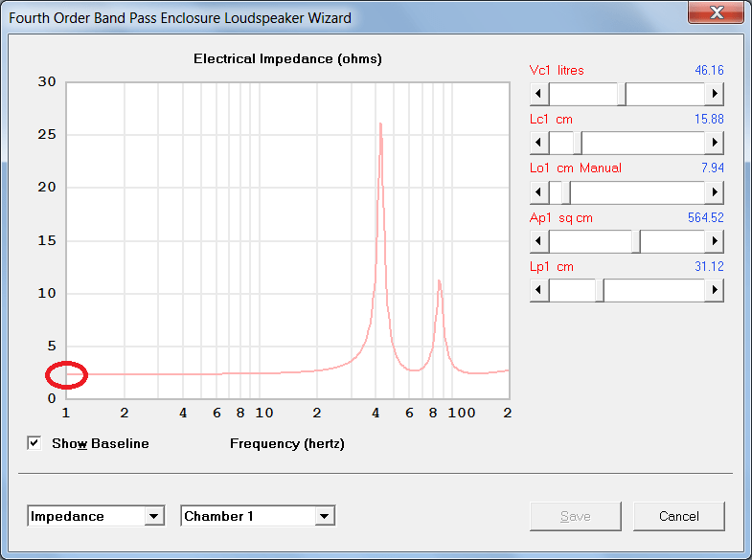Click the Electrical Impedance (ohms) chart title
The height and width of the screenshot is (560, 752).
pos(287,59)
